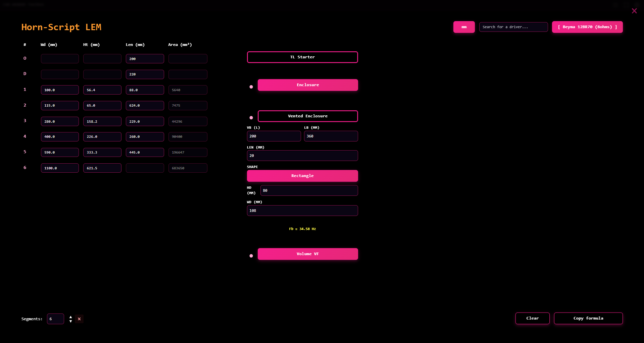This screenshot has height=343, width=644.
Task: Change the Rectangle shape selector
Action: pos(302,176)
